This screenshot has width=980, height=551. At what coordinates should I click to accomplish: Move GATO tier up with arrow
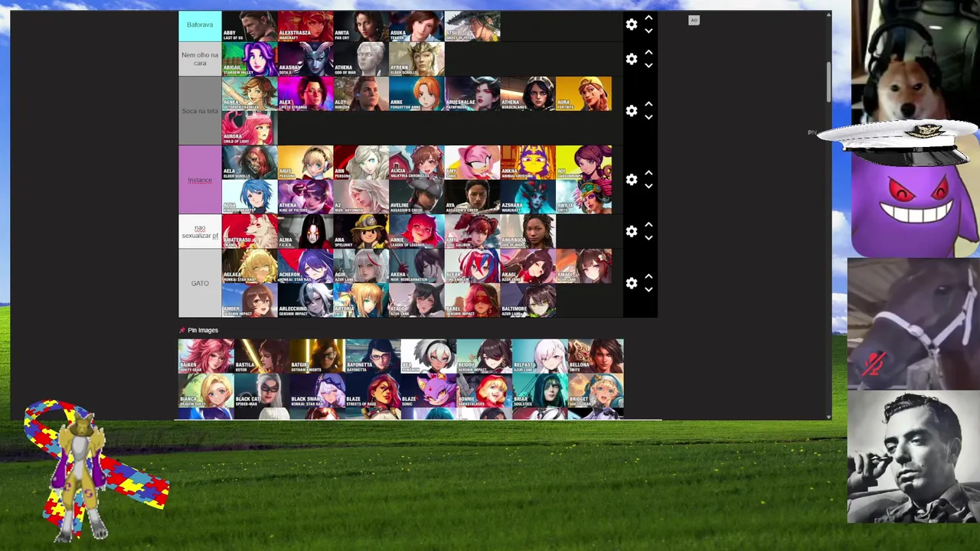648,276
